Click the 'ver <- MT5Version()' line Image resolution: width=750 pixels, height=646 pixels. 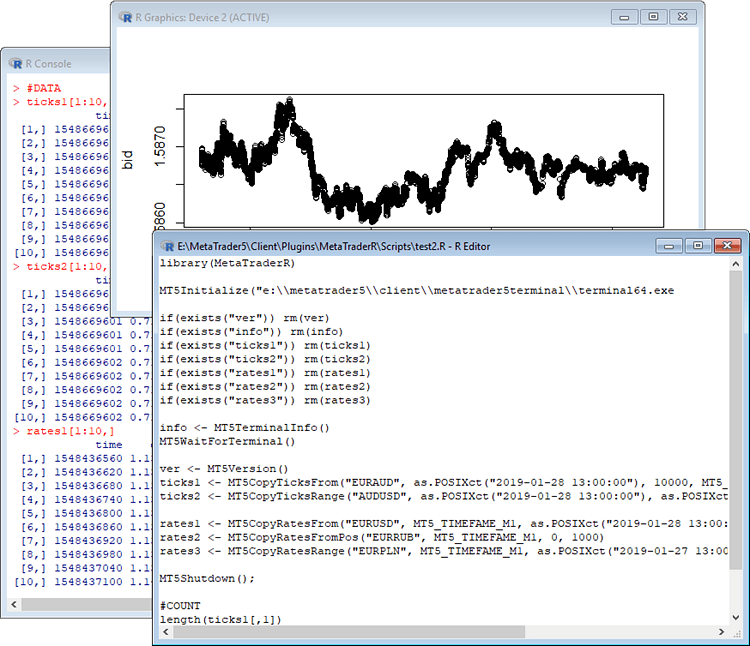click(x=224, y=469)
